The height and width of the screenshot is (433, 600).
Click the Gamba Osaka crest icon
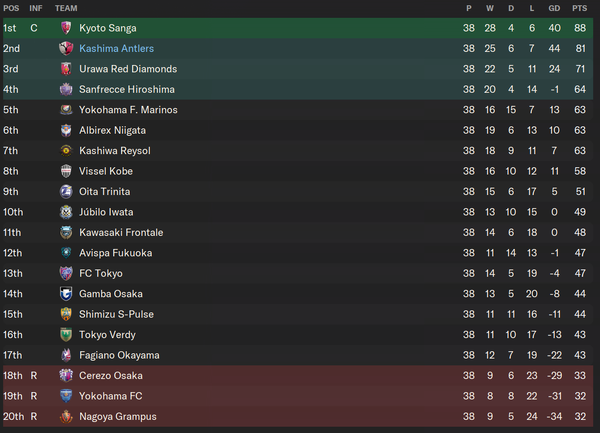pos(66,294)
